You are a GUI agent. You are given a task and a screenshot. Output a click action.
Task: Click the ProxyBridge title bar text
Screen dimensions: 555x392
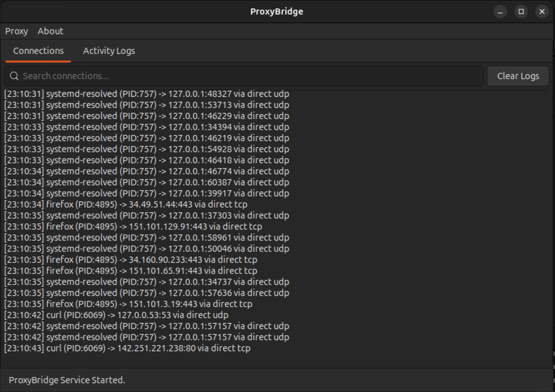(276, 11)
